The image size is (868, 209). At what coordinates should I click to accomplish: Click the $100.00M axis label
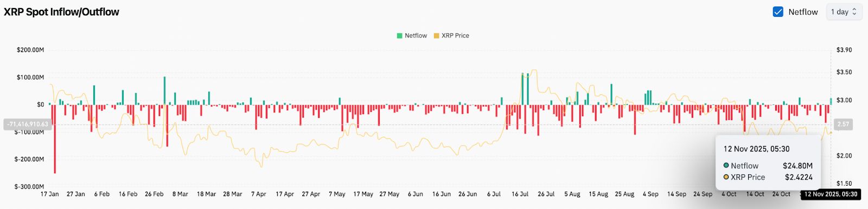(30, 77)
